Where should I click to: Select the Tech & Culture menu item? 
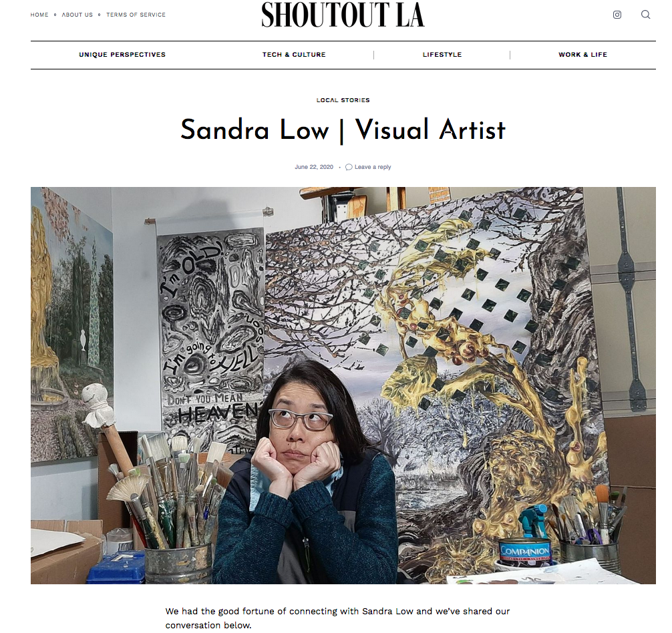tap(294, 54)
